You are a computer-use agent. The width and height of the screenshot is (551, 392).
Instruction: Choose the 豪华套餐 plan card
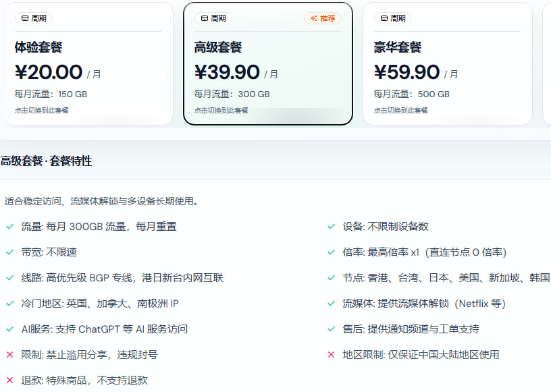(x=447, y=64)
